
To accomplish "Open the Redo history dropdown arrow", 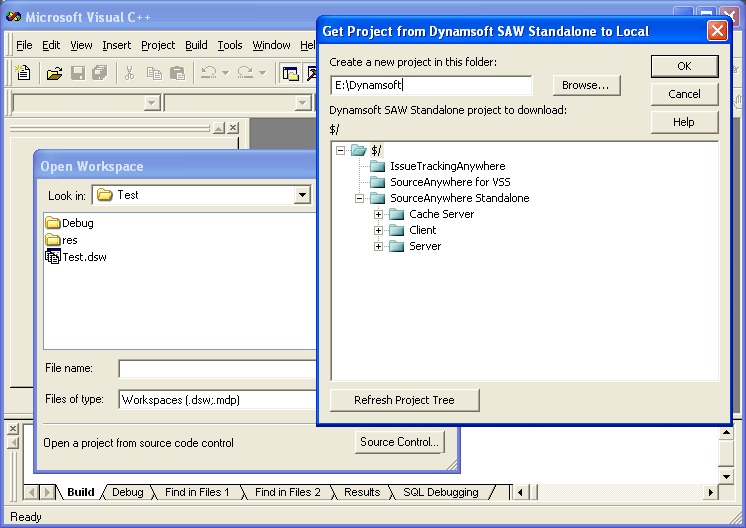I will [x=263, y=73].
